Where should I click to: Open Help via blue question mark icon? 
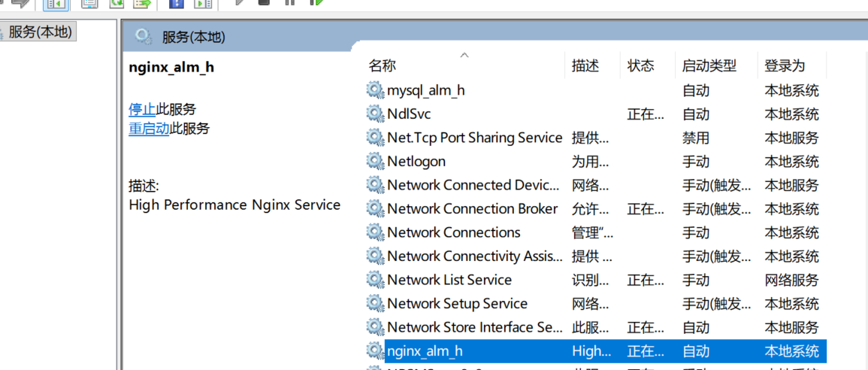point(176,2)
